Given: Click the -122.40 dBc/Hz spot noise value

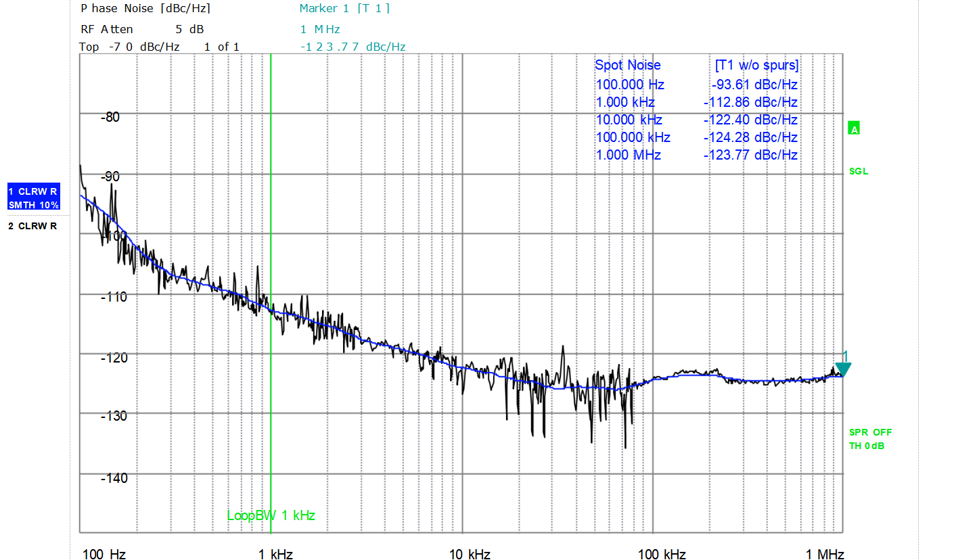Looking at the screenshot, I should 750,120.
